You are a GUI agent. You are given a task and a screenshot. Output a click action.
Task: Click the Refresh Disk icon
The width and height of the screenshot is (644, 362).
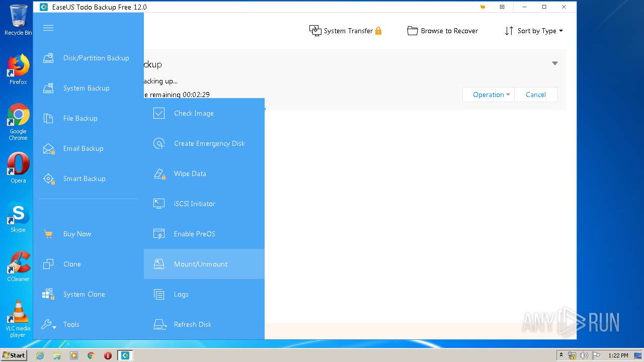(x=159, y=324)
